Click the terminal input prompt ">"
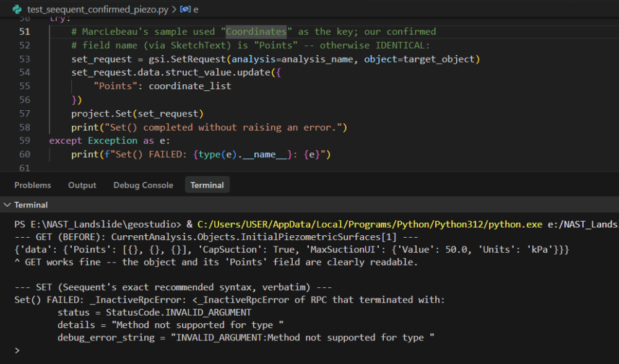The image size is (619, 364). [17, 350]
